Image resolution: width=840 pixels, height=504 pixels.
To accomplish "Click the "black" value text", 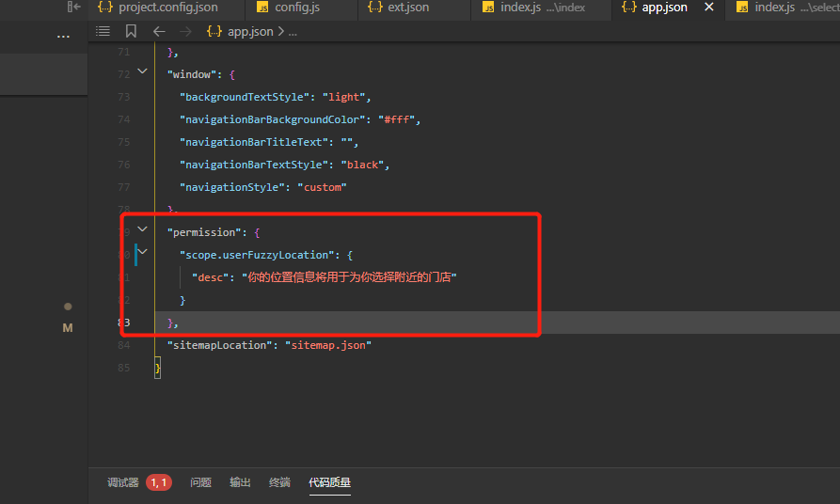I will (362, 165).
